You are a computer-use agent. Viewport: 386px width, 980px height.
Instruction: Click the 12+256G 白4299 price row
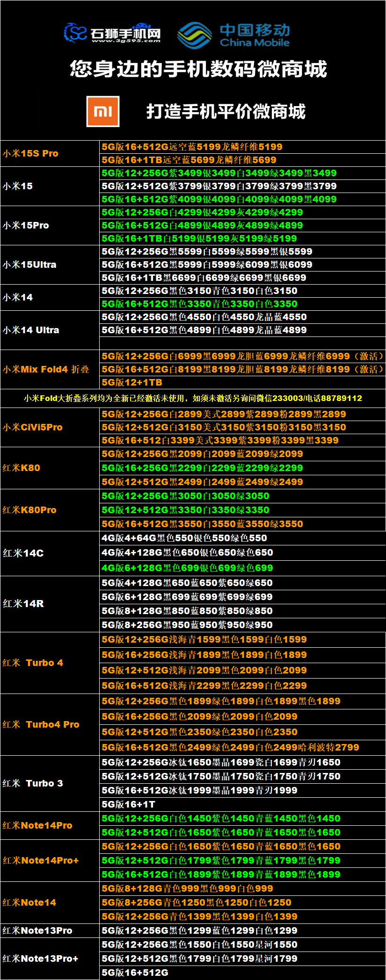click(x=243, y=212)
